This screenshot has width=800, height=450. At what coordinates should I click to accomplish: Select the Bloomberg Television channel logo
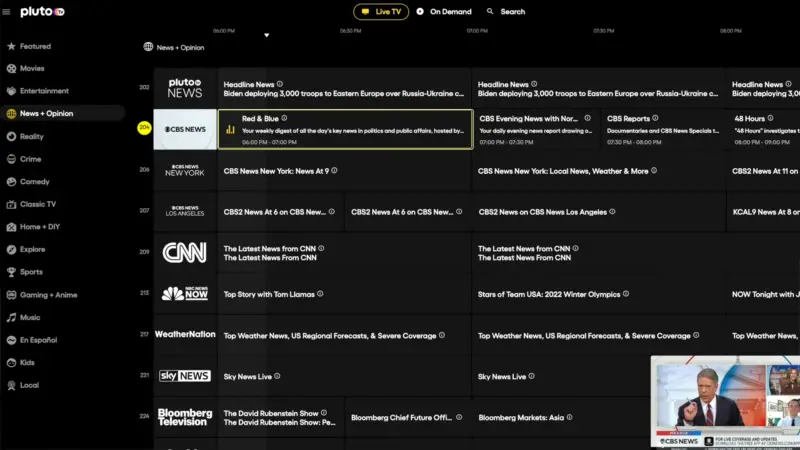185,417
